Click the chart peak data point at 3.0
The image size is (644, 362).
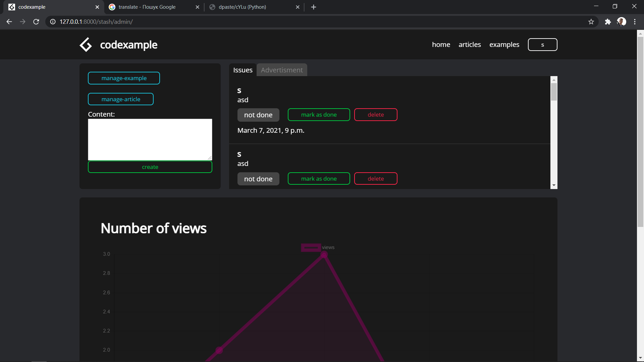[324, 255]
